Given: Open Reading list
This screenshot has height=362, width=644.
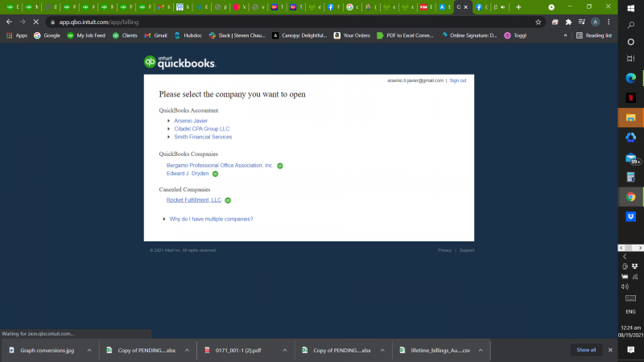Looking at the screenshot, I should tap(594, 35).
